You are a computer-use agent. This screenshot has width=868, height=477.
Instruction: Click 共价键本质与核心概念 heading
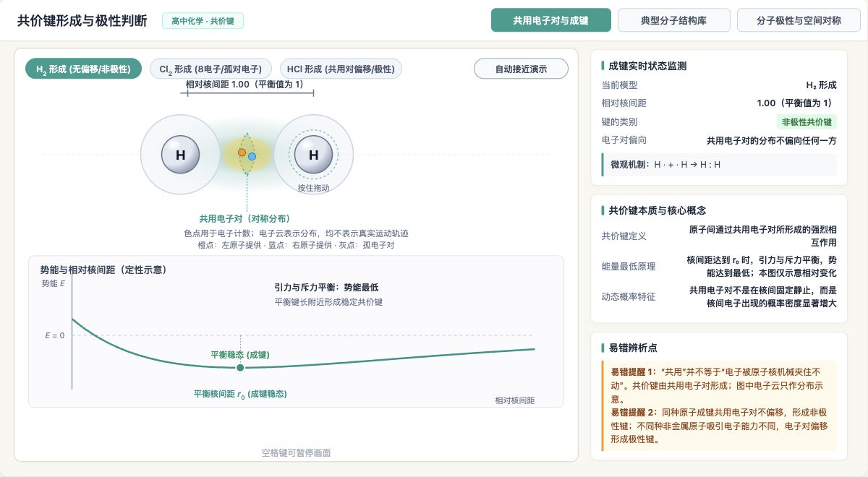point(657,210)
